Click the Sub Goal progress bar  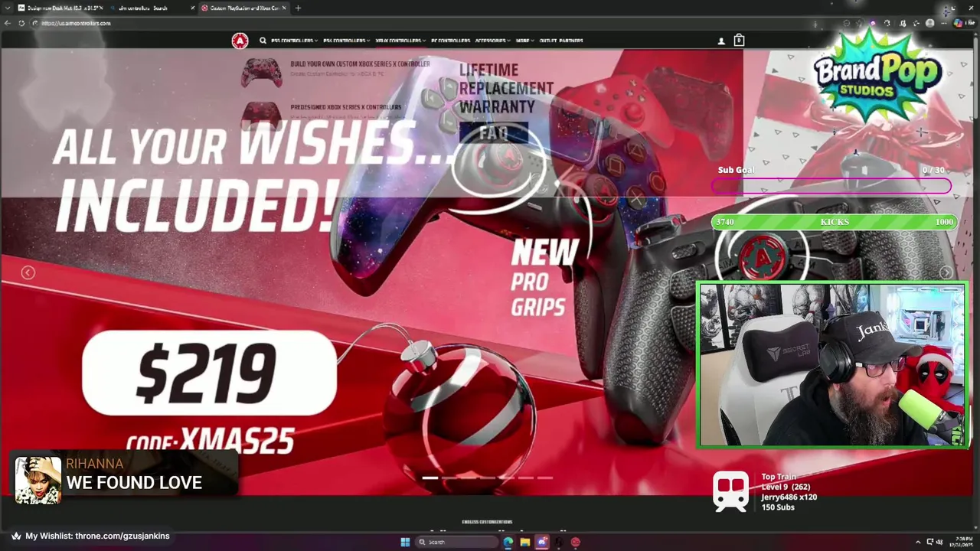pos(831,186)
